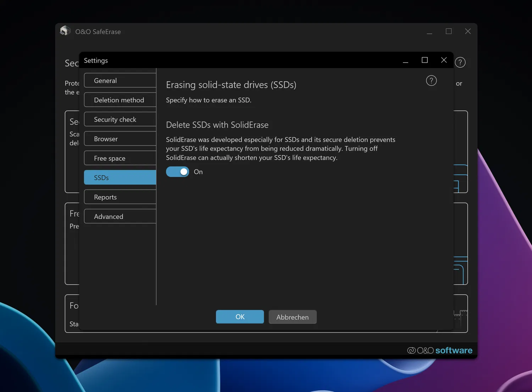This screenshot has width=532, height=392.
Task: Disable the SolidErase toggle switch
Action: (x=178, y=172)
